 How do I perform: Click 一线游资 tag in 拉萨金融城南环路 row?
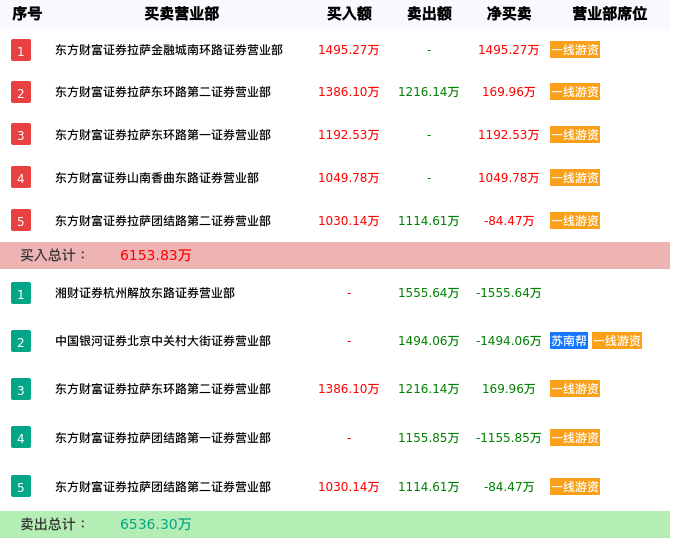pos(575,50)
